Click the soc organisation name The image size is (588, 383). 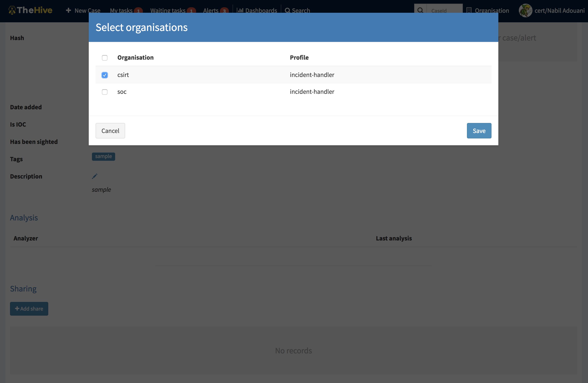point(122,92)
